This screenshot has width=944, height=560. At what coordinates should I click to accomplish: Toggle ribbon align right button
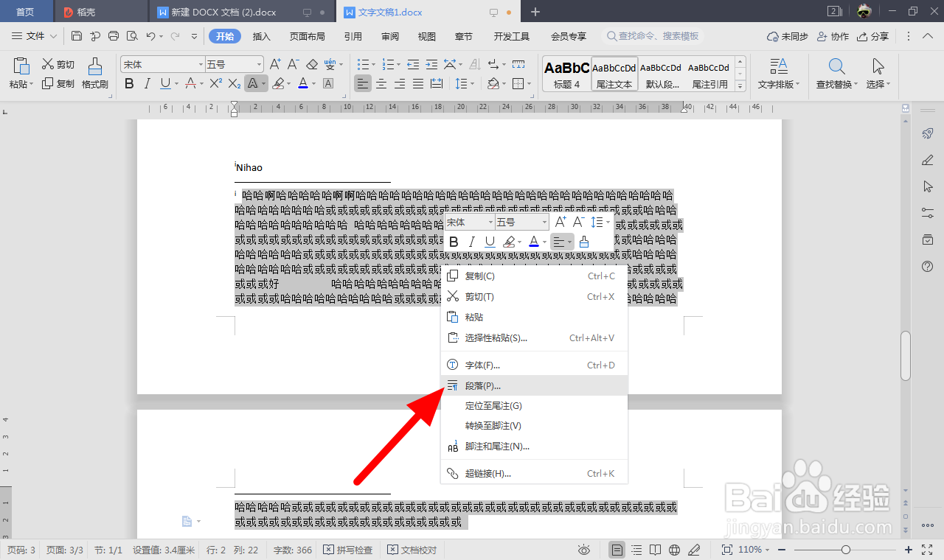coord(400,83)
